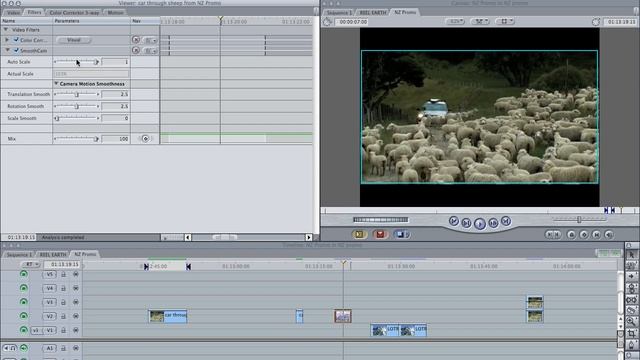
Task: Click the Visual button for Color Corrector
Action: point(74,40)
